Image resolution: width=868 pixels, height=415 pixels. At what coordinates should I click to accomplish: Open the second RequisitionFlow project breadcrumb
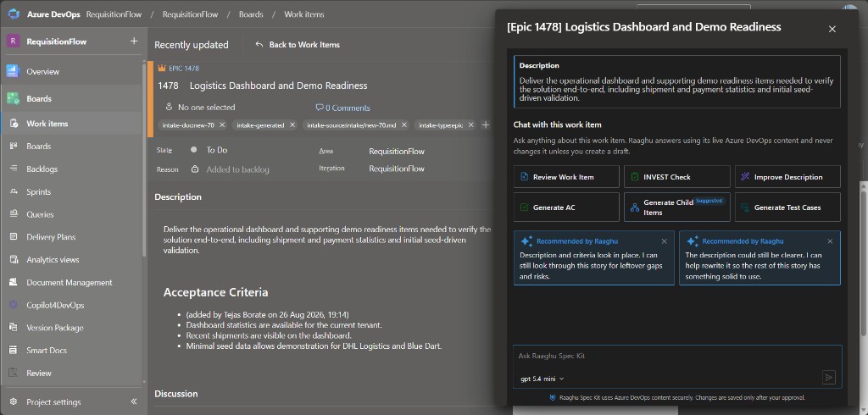coord(190,14)
